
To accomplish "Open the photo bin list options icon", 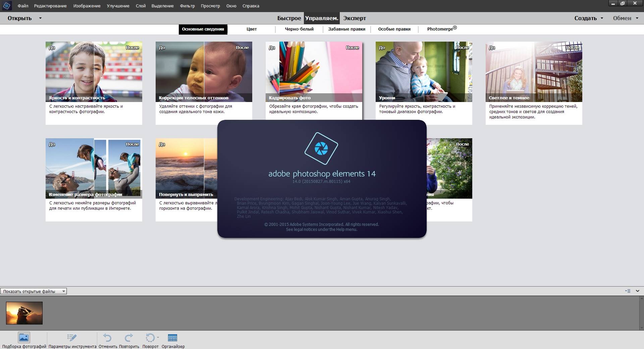I will [628, 291].
